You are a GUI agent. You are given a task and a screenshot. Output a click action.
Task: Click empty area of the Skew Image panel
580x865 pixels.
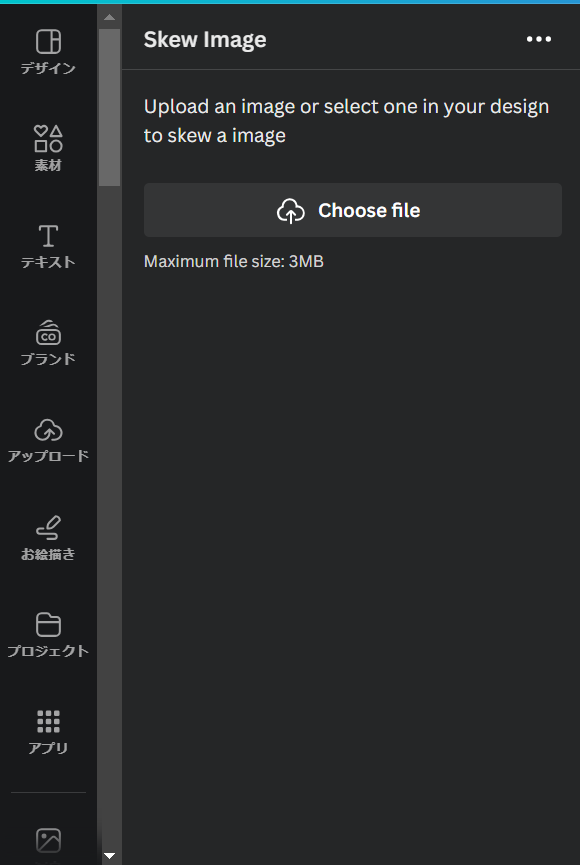pos(351,552)
